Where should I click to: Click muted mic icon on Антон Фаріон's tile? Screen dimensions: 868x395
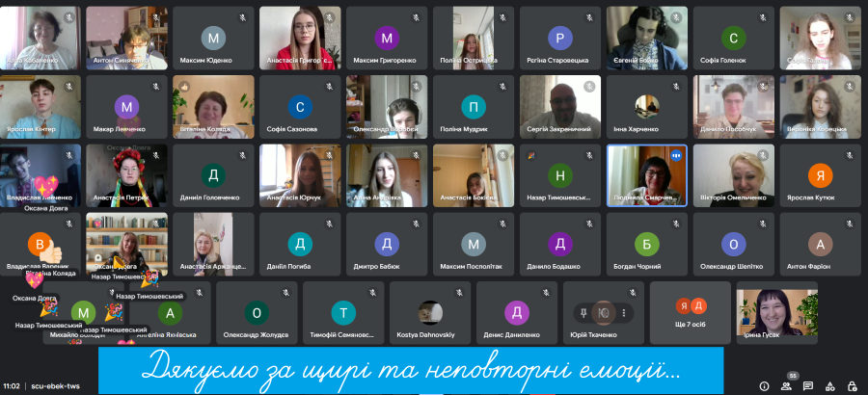(x=850, y=223)
